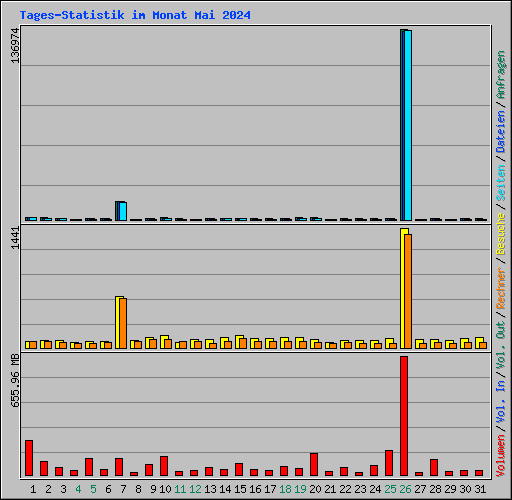Click the red volume bar for day 1
Screen dimensions: 512x500
29,458
